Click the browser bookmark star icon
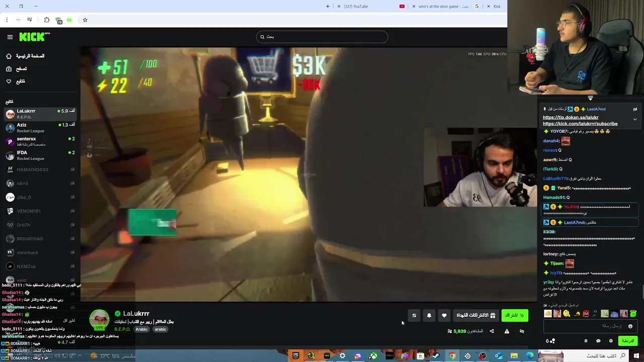644x362 pixels. point(85,20)
